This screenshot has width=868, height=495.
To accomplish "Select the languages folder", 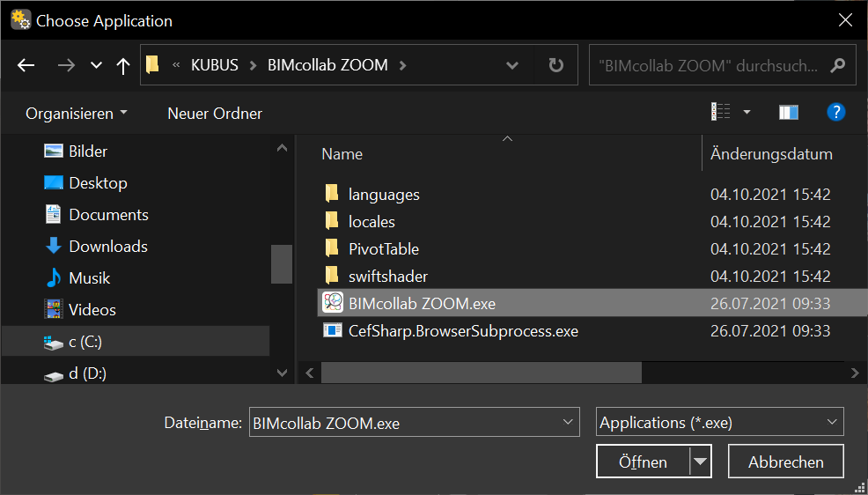I will pos(384,195).
